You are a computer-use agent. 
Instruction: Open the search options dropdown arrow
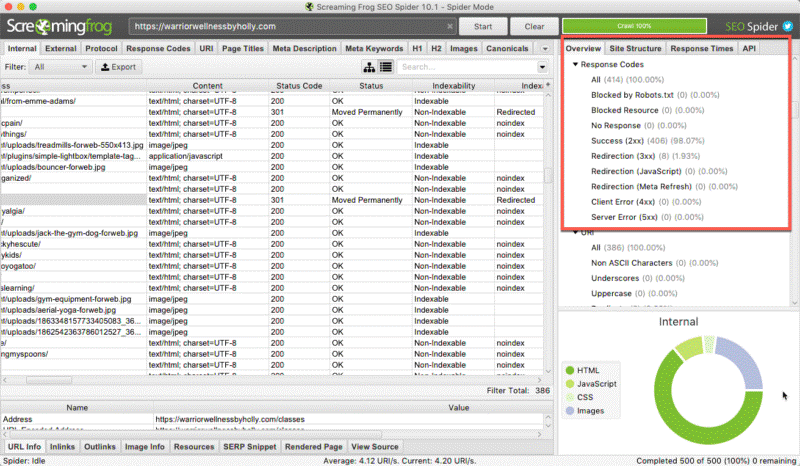point(542,67)
